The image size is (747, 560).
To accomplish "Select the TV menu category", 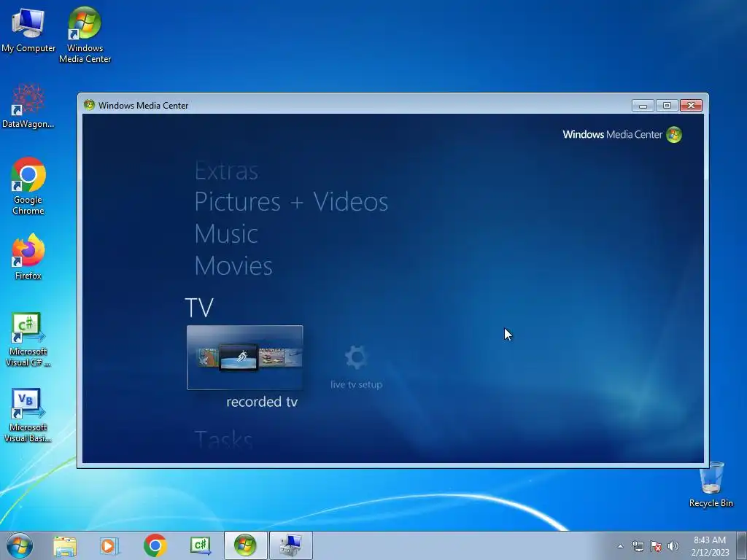I will point(199,308).
